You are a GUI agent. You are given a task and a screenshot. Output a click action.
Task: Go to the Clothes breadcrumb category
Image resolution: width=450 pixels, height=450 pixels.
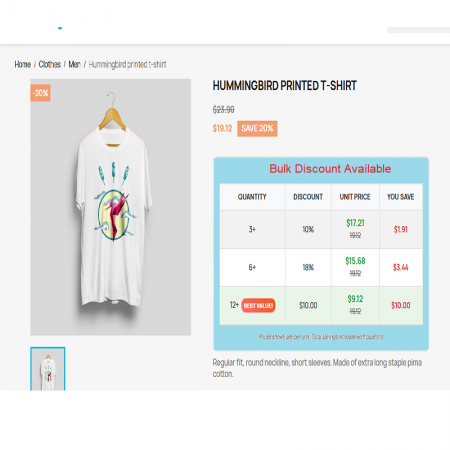(x=50, y=64)
